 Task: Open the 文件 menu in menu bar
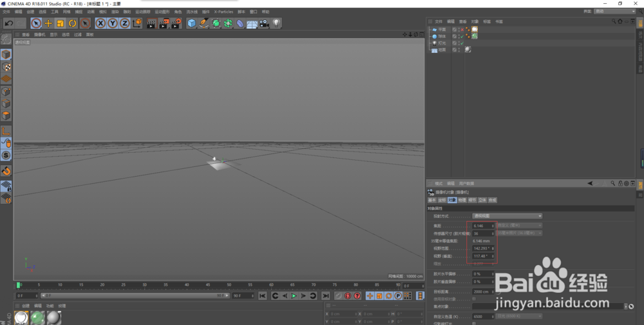(x=6, y=12)
